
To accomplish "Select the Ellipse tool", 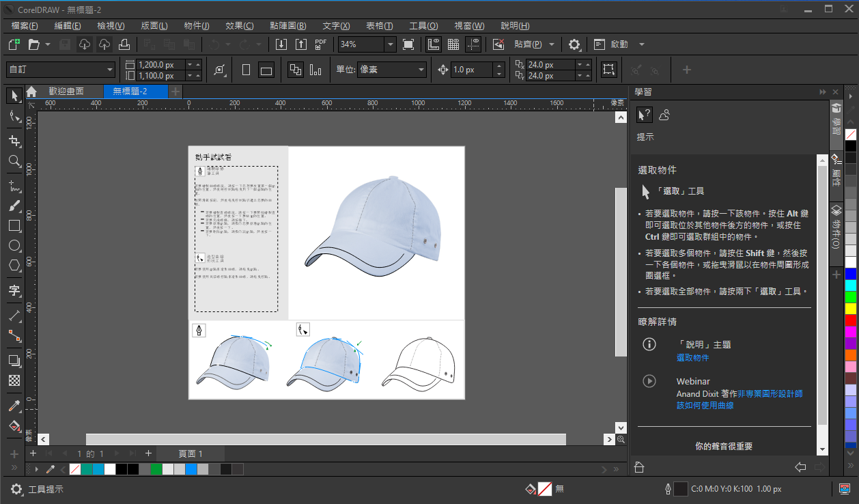I will pos(14,245).
